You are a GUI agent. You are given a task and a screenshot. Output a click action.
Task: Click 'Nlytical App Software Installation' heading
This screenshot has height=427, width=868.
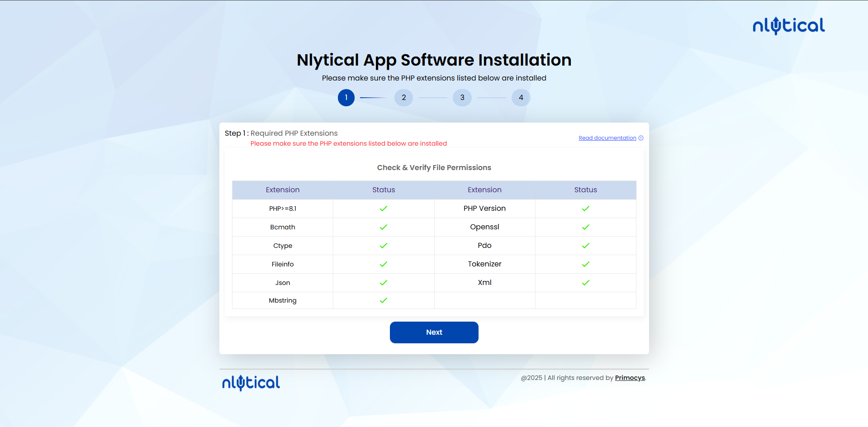coord(434,60)
